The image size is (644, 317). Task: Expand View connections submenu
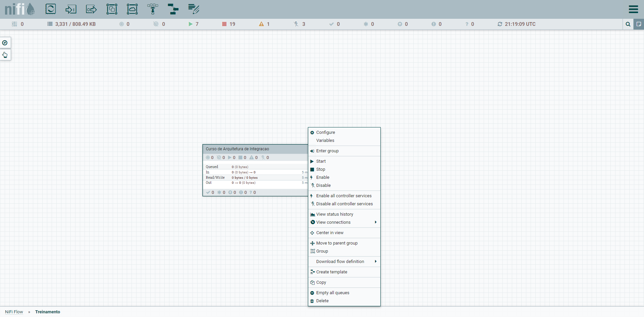[x=344, y=222]
